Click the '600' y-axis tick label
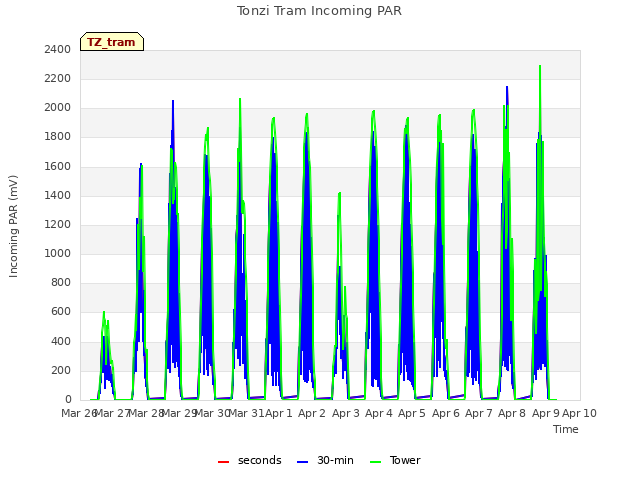The image size is (640, 480). click(x=61, y=312)
